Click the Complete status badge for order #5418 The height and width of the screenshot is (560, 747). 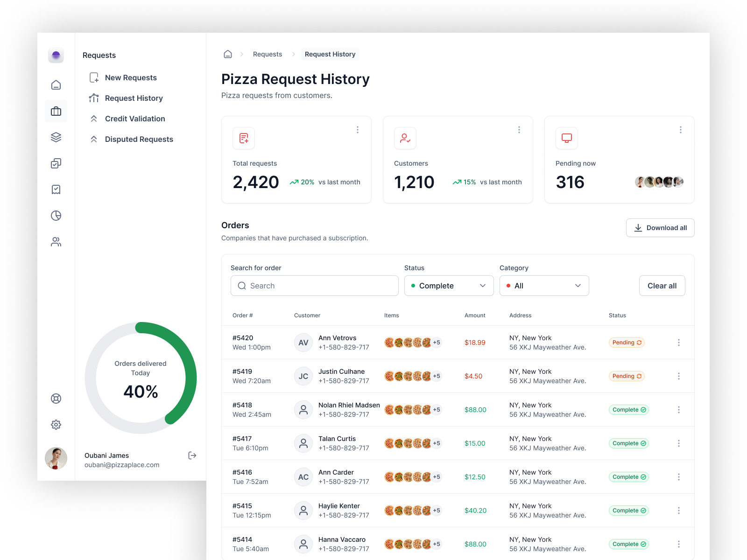coord(628,409)
